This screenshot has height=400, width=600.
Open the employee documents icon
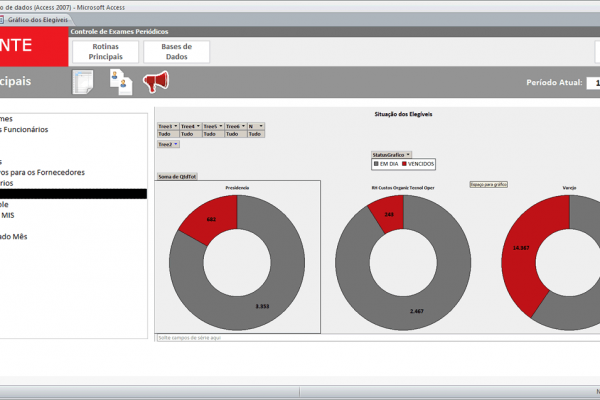click(x=120, y=83)
